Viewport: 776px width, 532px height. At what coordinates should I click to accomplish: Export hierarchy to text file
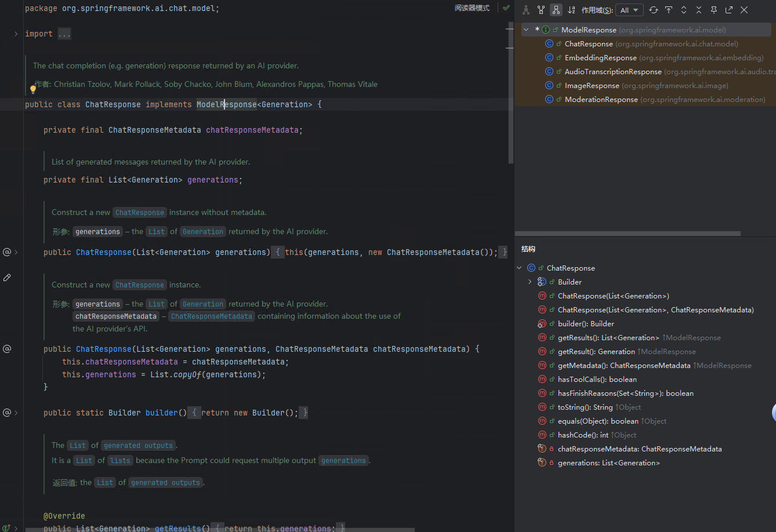click(x=729, y=10)
